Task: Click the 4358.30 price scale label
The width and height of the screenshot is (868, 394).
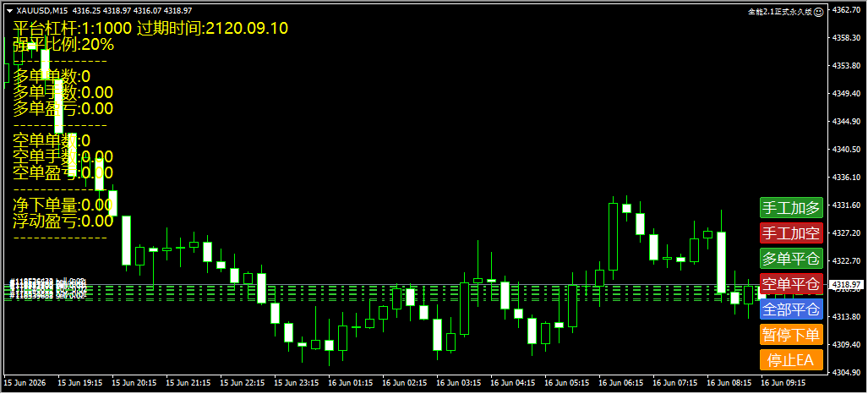Action: tap(846, 38)
